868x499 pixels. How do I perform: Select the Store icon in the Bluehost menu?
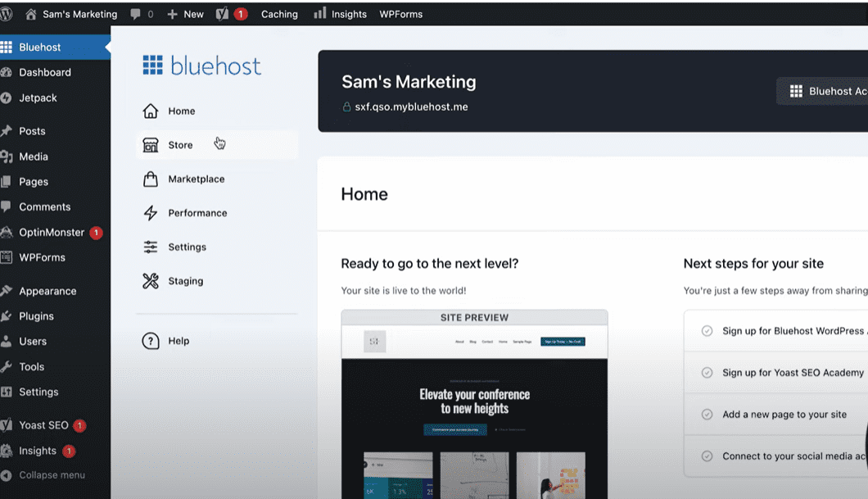pos(151,144)
